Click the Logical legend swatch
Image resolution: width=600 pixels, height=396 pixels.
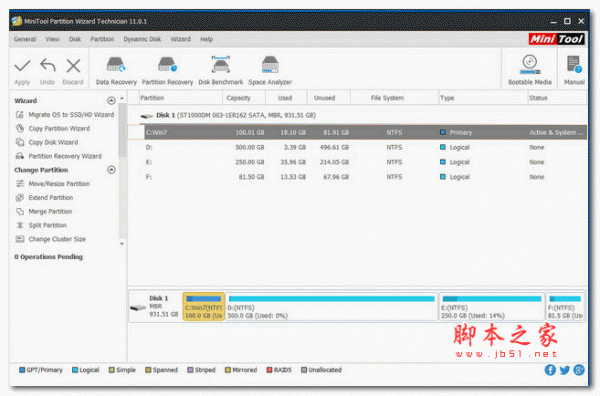75,370
